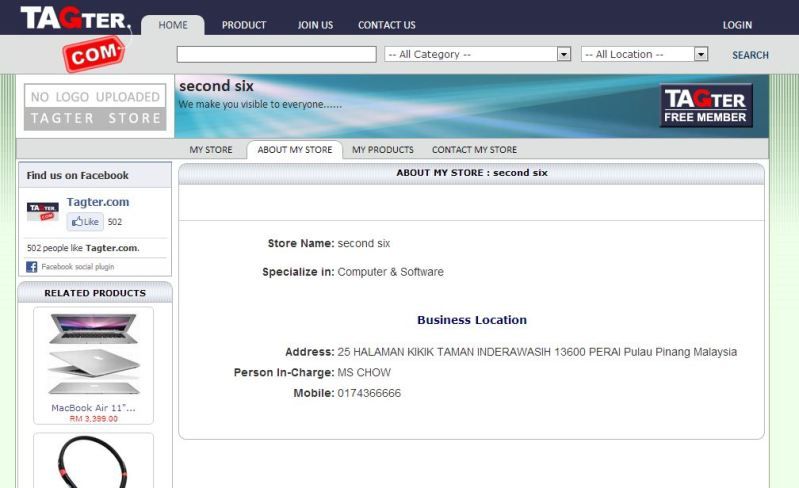Screen dimensions: 799x488
Task: Click the Facebook social plugin icon
Action: point(32,267)
